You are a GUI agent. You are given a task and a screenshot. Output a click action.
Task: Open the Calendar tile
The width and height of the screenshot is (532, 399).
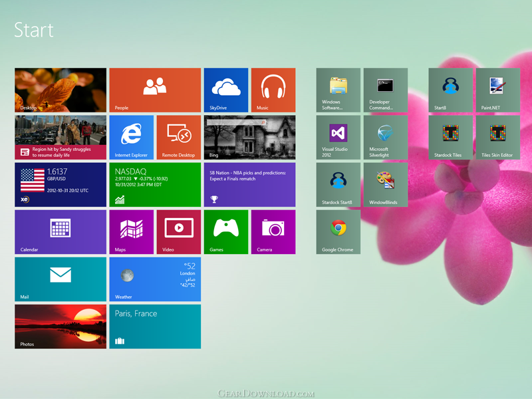(61, 232)
